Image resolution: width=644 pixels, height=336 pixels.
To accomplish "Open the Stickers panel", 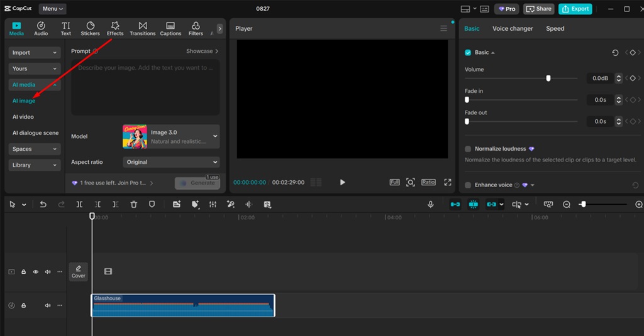I will (90, 28).
